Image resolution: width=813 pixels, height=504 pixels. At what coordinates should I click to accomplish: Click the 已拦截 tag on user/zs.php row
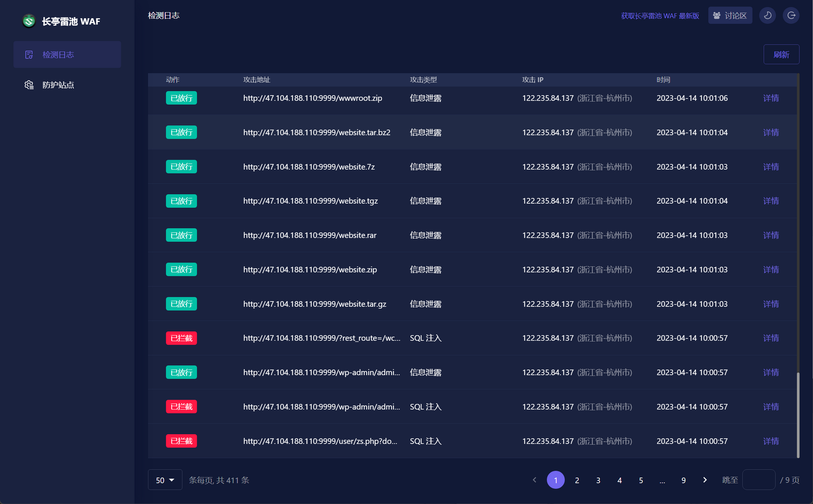[181, 441]
